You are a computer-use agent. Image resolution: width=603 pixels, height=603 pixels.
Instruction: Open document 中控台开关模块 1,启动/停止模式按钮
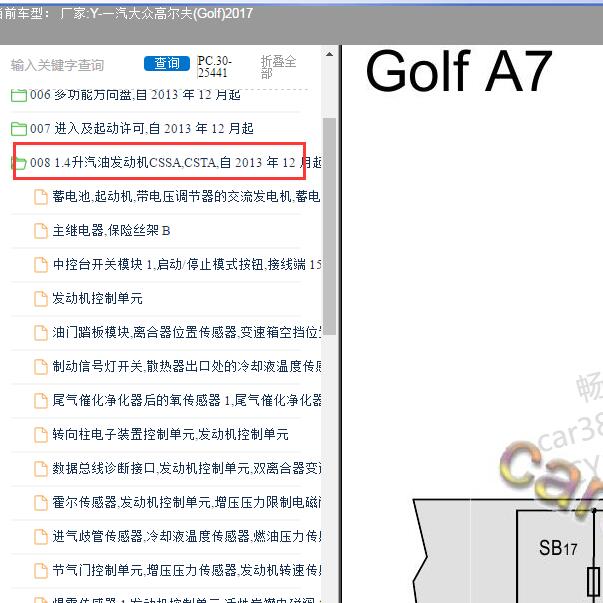[x=187, y=264]
